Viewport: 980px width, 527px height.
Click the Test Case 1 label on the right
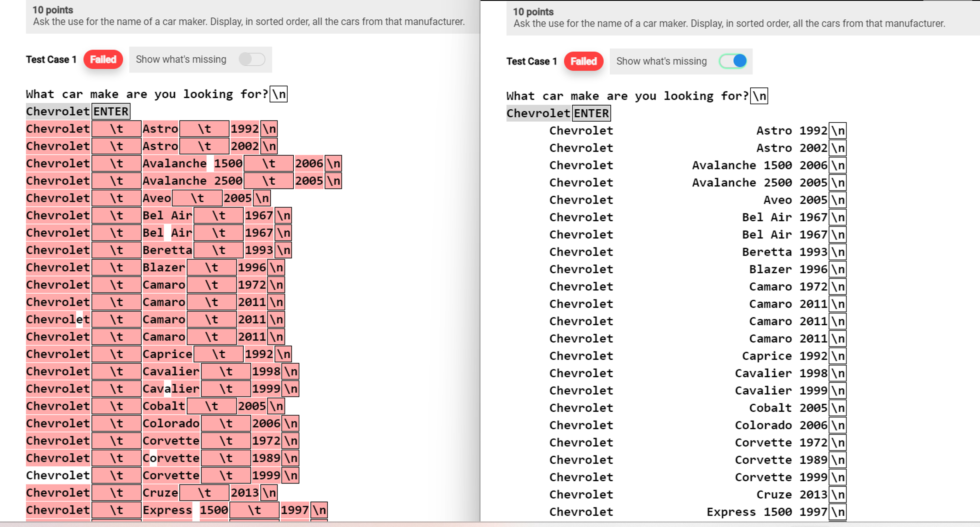[x=532, y=61]
